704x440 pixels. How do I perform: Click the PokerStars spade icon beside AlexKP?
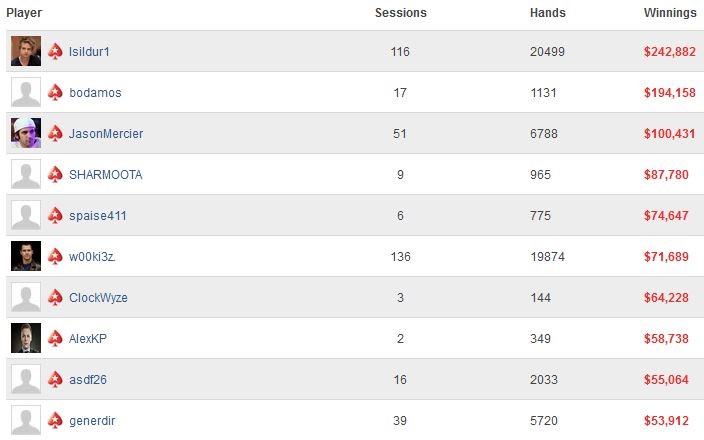tap(55, 338)
